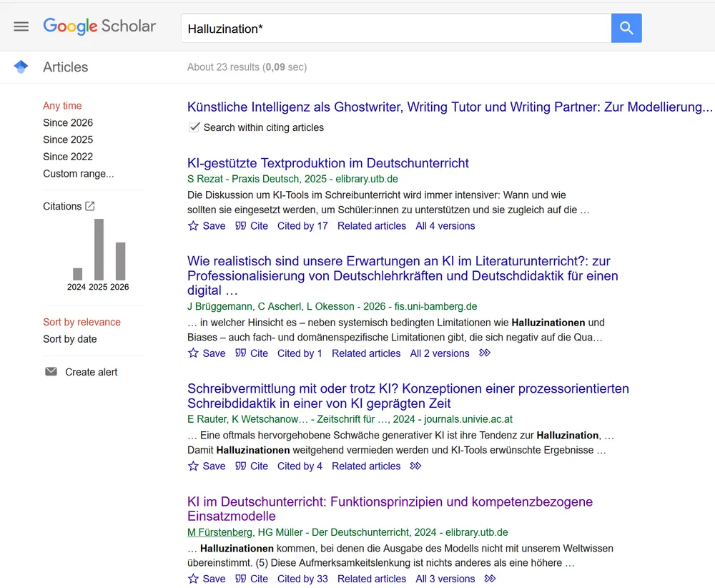Open All 4 versions link
This screenshot has width=715, height=588.
(x=445, y=226)
